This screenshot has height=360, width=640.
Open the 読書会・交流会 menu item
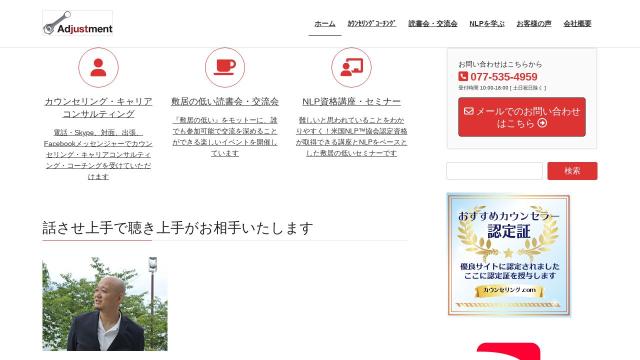tap(433, 24)
